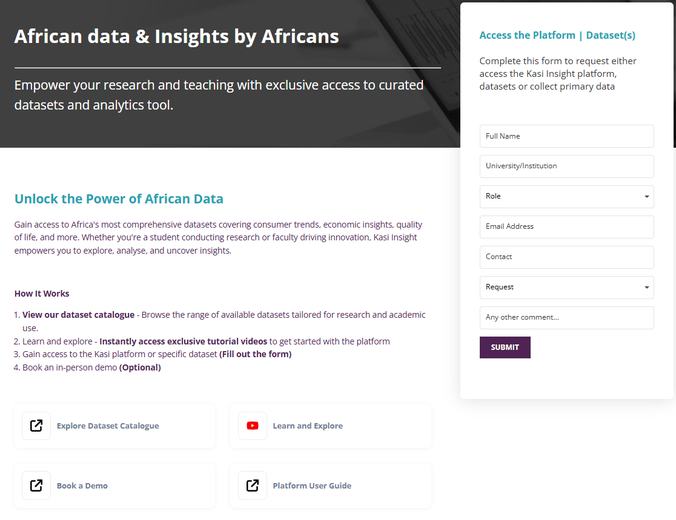Screen dimensions: 676x520
Task: Open the Learn and Explore link
Action: [x=308, y=426]
